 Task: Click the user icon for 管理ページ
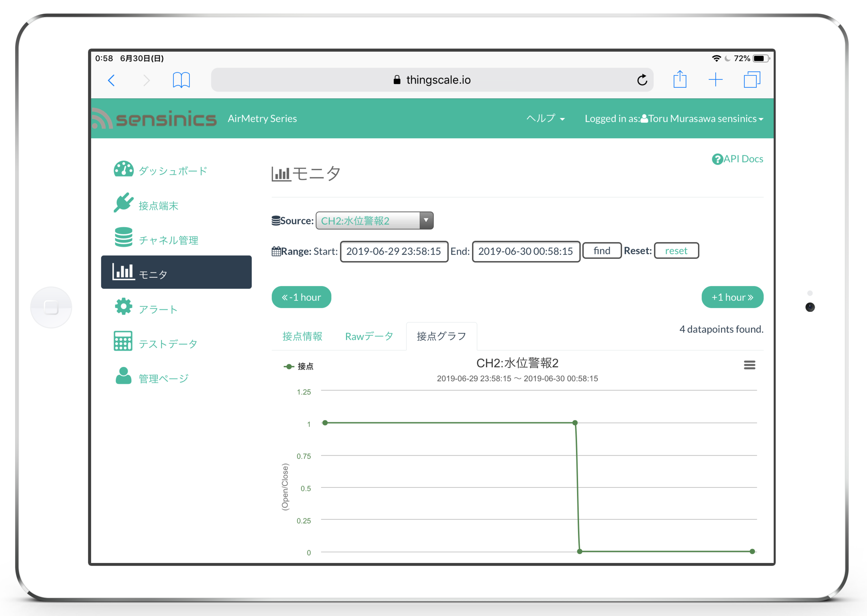pos(123,376)
